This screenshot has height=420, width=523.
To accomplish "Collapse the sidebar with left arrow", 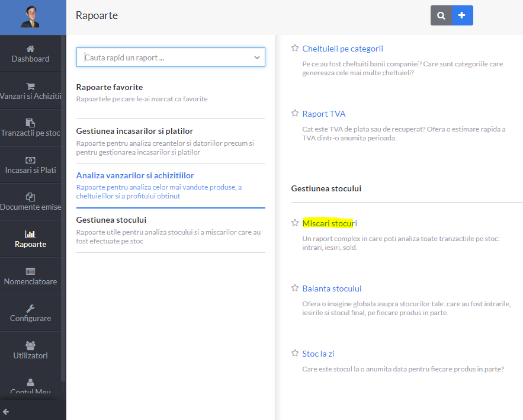I will click(x=6, y=412).
